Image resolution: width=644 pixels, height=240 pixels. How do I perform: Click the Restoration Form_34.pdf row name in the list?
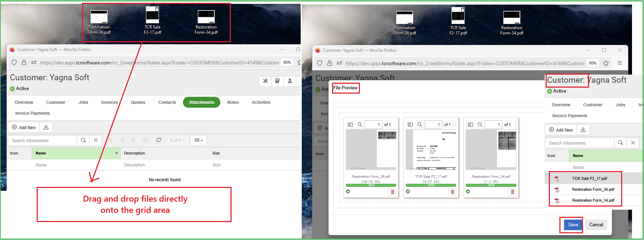pyautogui.click(x=593, y=201)
